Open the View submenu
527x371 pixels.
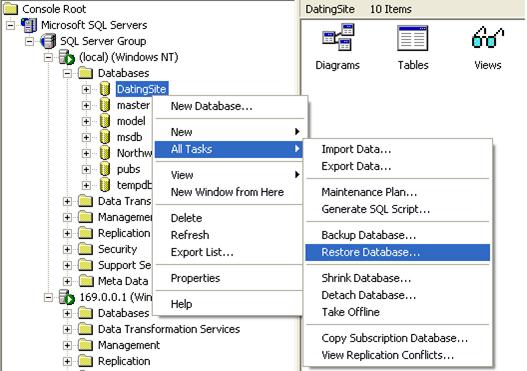229,175
